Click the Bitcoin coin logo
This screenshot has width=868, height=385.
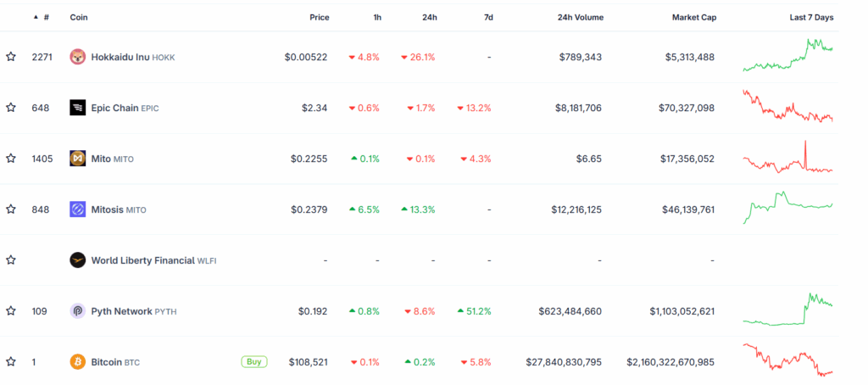point(78,362)
